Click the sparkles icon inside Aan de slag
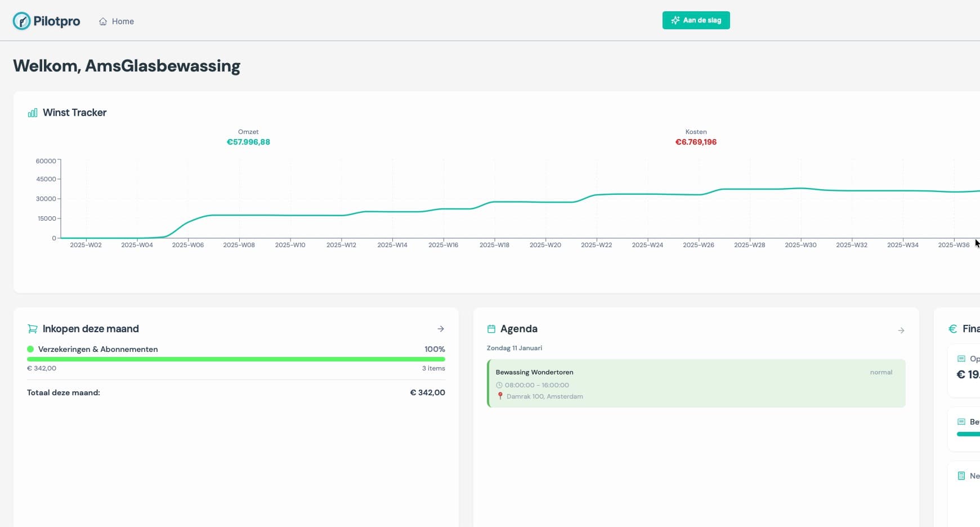The image size is (980, 527). click(675, 20)
